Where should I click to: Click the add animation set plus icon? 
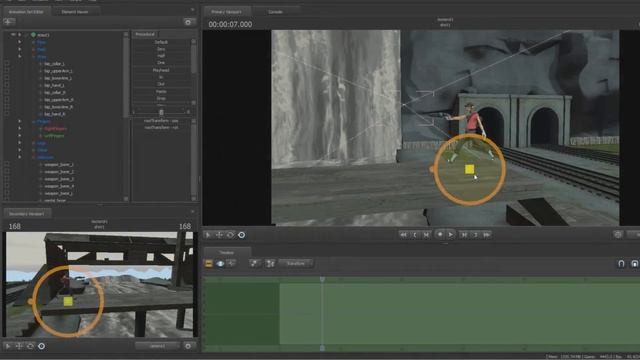[9, 22]
